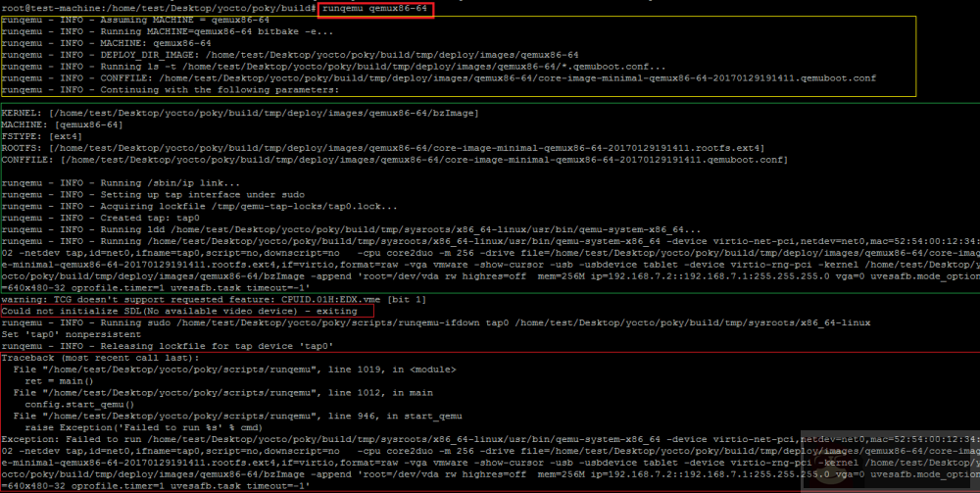The height and width of the screenshot is (493, 980).
Task: Click the 'config.start_qemu()' line
Action: pyautogui.click(x=79, y=404)
